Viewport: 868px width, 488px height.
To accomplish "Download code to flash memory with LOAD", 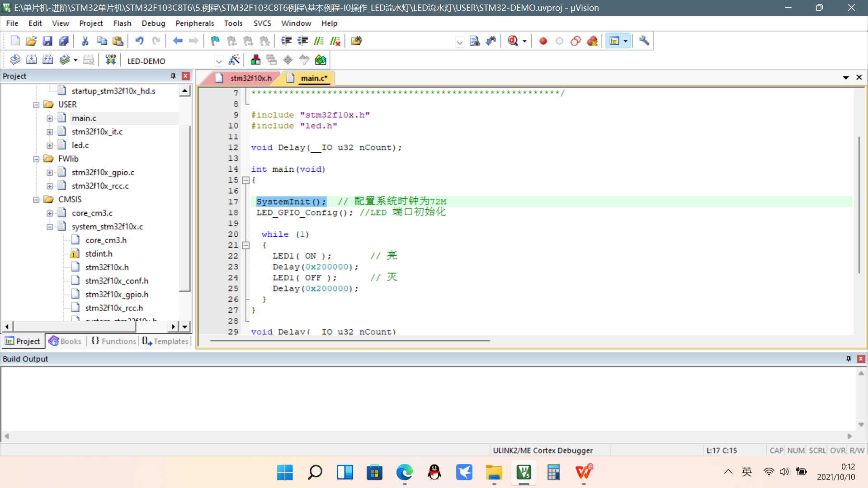I will 110,59.
